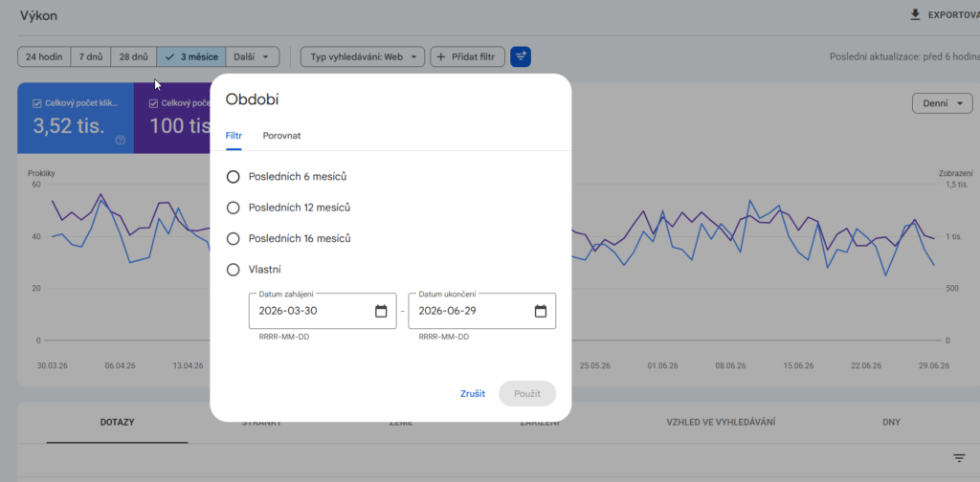Click the Použít button

[527, 394]
